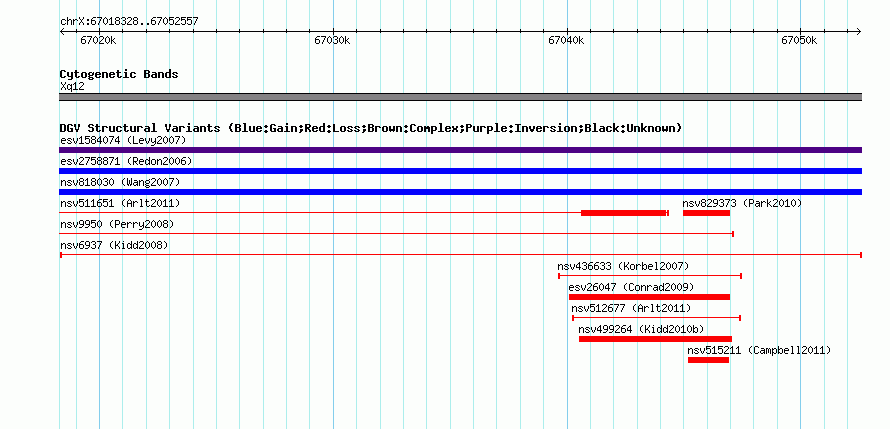Open esv26047 (Conrad2009) variant label
The image size is (890, 429).
631,287
